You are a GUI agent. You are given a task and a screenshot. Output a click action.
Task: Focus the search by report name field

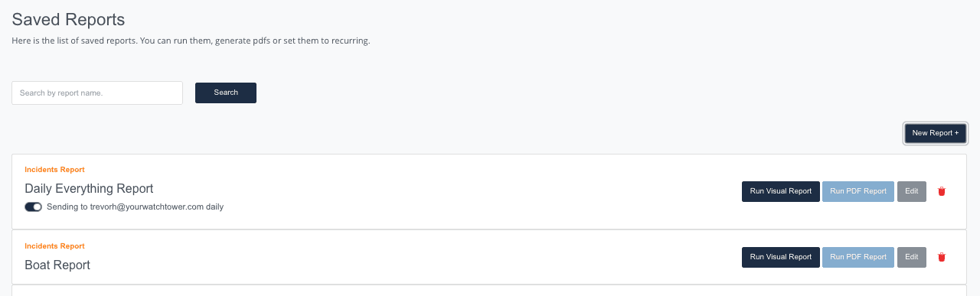97,93
